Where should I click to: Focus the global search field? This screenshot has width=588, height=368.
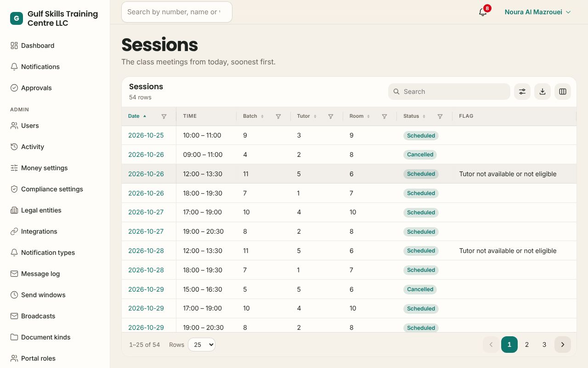click(x=177, y=12)
